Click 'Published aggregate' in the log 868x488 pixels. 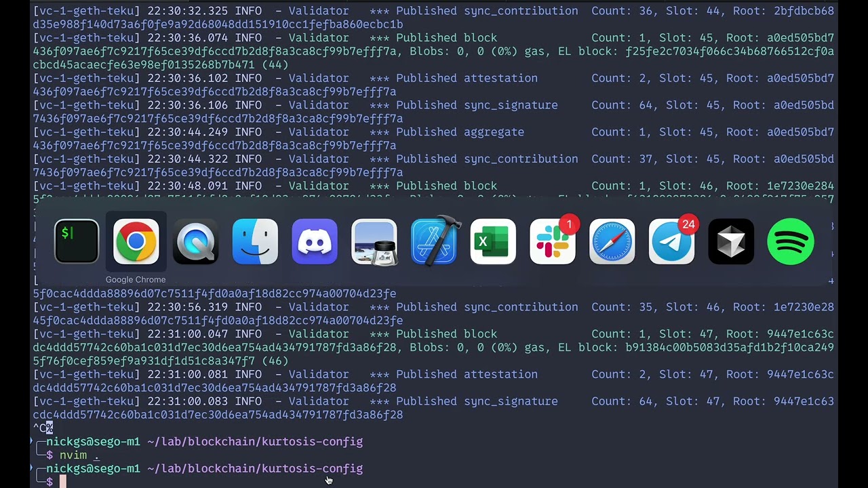pyautogui.click(x=460, y=132)
